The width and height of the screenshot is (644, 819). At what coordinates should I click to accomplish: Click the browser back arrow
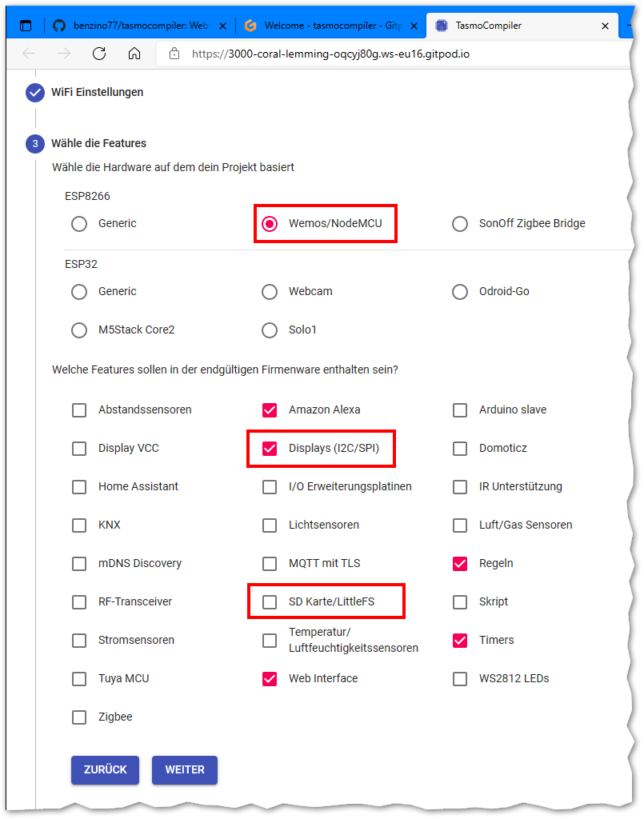coord(29,54)
